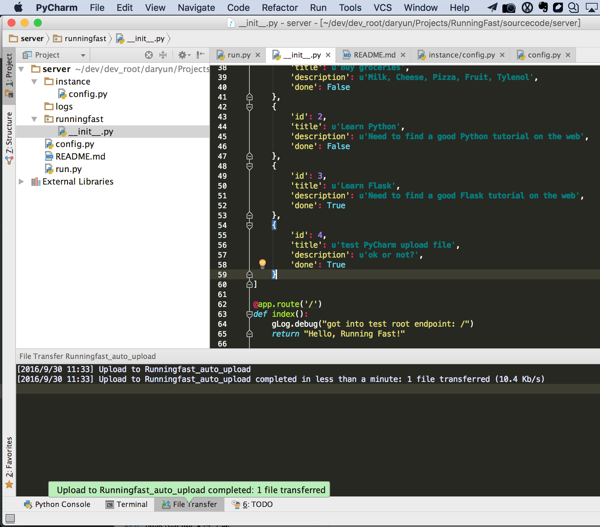Open the Python Console tool window

pyautogui.click(x=57, y=505)
